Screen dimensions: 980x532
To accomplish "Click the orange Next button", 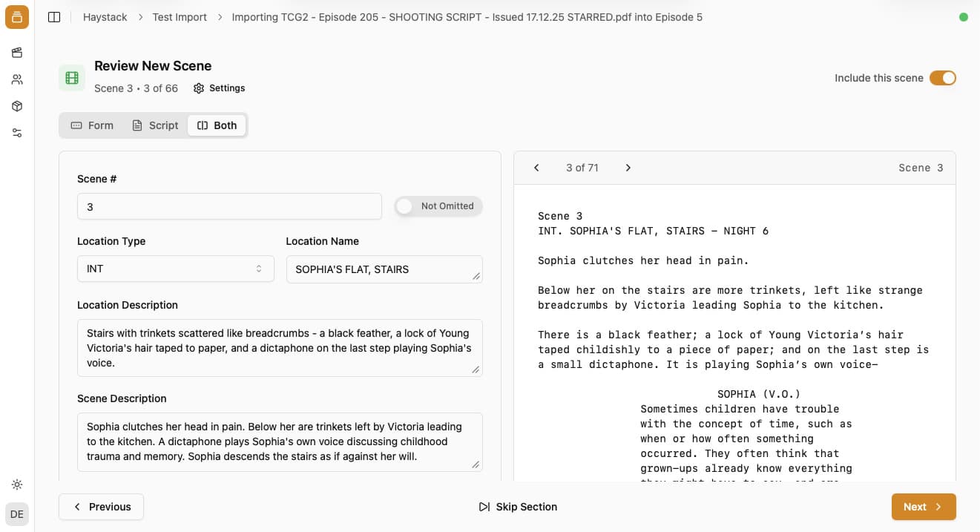I will (924, 507).
